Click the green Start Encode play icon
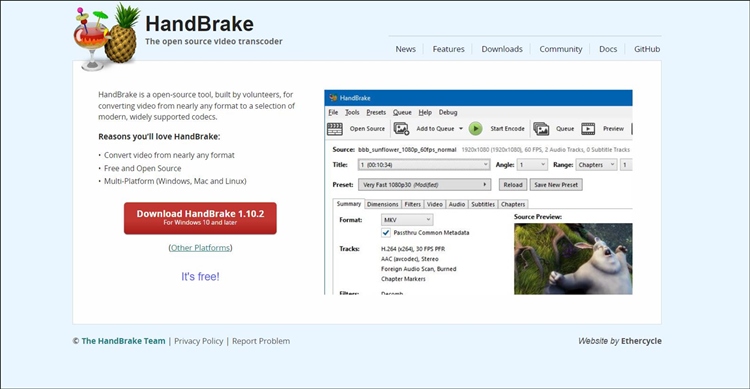This screenshot has height=389, width=750. coord(475,128)
